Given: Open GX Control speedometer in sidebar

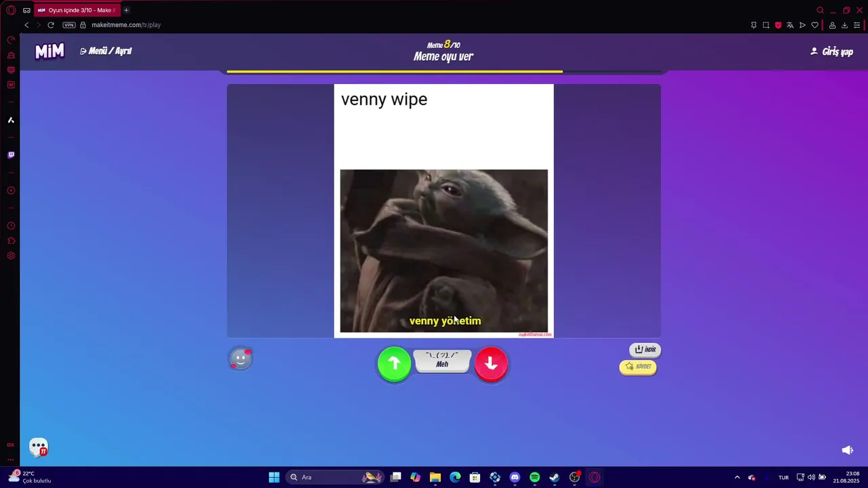Looking at the screenshot, I should coord(11,40).
